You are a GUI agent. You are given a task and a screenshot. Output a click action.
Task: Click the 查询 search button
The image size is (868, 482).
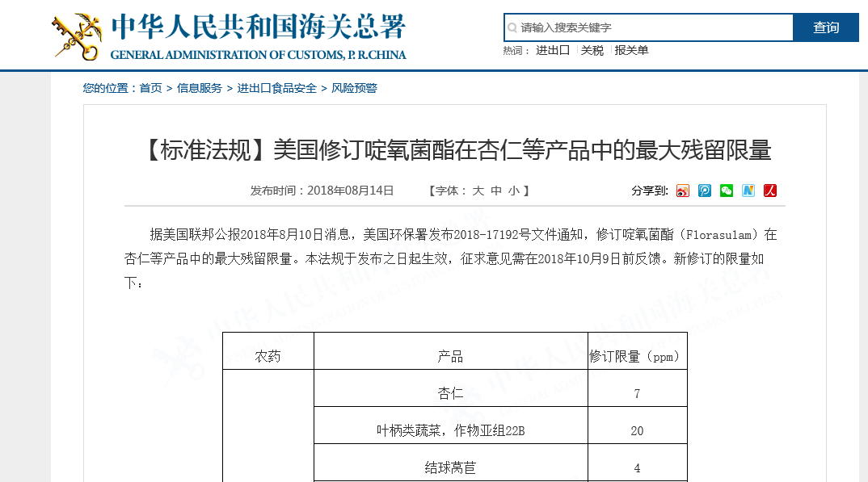click(826, 27)
